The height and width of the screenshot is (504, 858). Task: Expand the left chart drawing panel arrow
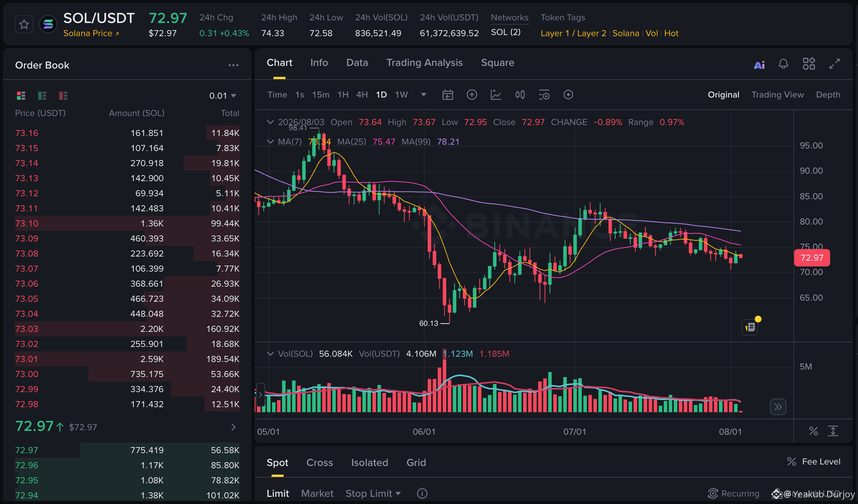[260, 395]
